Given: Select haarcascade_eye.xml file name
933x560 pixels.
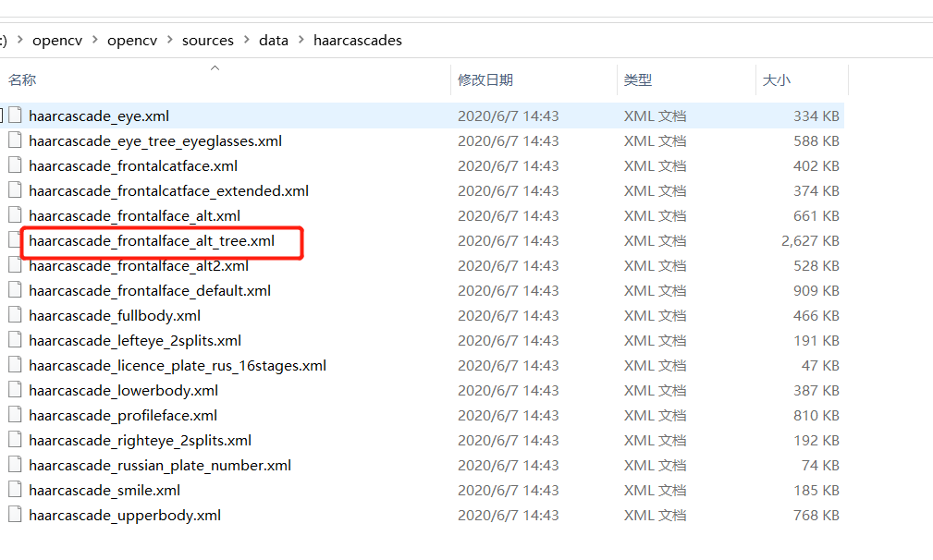Looking at the screenshot, I should [99, 116].
